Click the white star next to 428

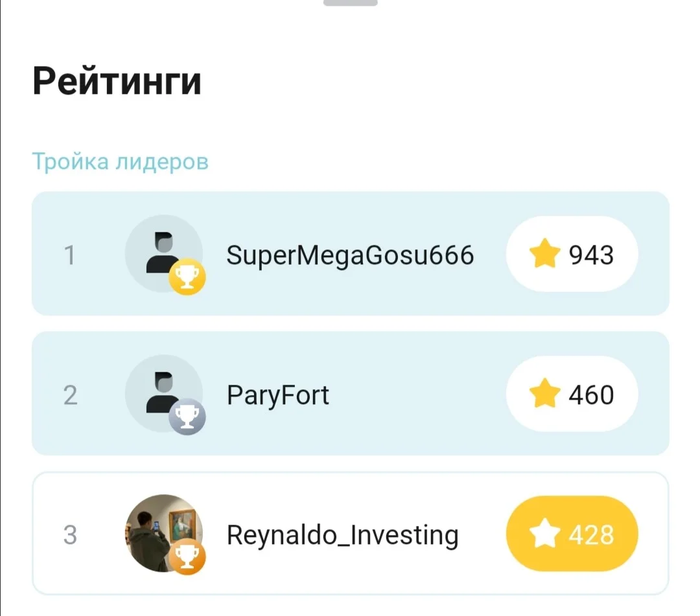pyautogui.click(x=544, y=533)
